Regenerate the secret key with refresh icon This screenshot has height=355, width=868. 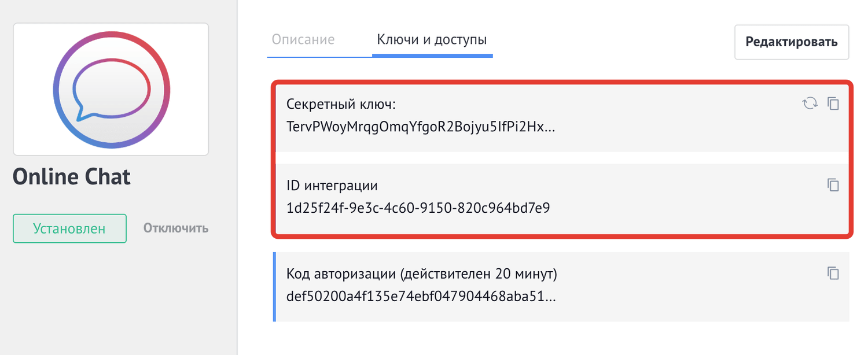click(x=809, y=104)
